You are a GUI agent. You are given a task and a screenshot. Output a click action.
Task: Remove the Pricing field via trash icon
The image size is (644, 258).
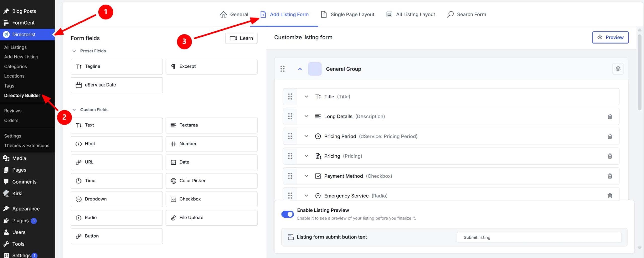[610, 156]
